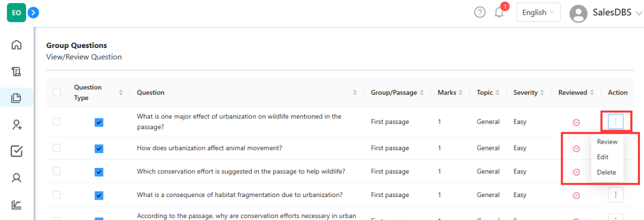Click reviewed status icon in first row
This screenshot has height=220, width=644.
click(576, 122)
